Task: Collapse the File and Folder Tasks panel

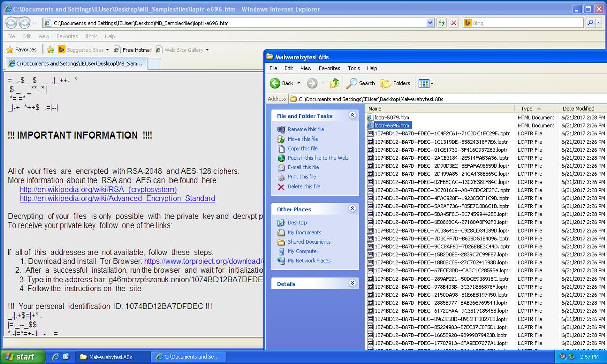Action: 352,116
